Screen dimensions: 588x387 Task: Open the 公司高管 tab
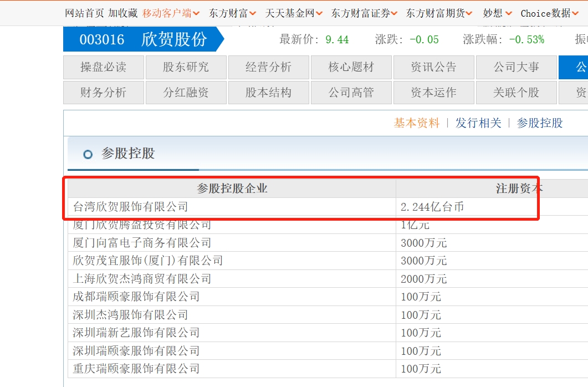351,92
